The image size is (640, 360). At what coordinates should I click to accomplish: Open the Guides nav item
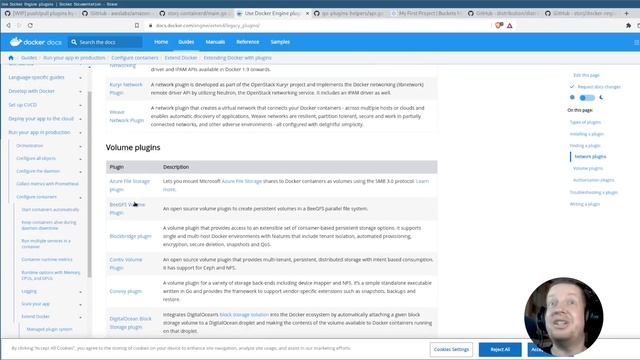pyautogui.click(x=186, y=42)
